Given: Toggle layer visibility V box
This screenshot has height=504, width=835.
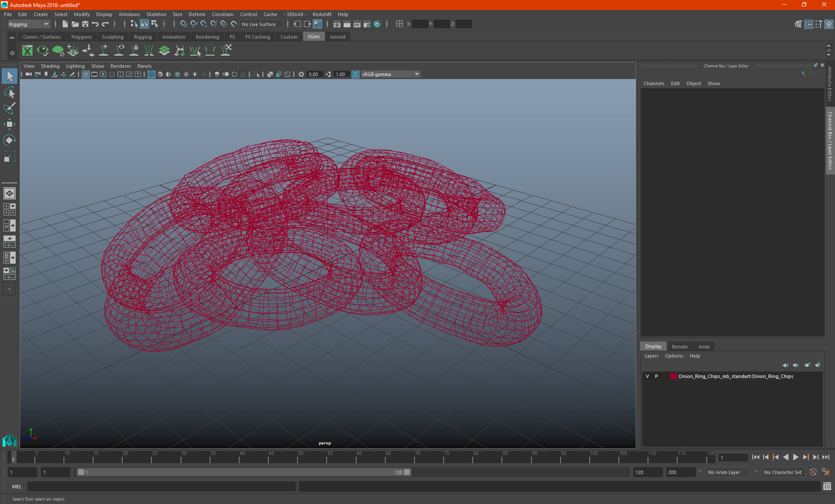Looking at the screenshot, I should [x=647, y=376].
